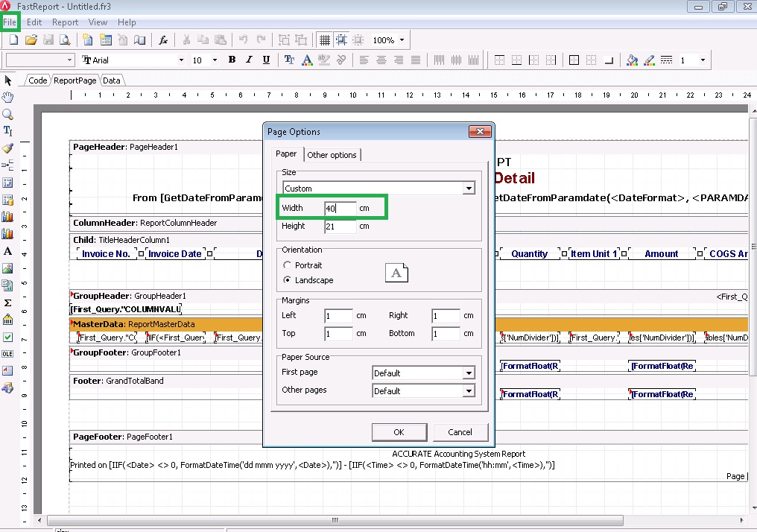Viewport: 757px width, 532px height.
Task: Expand the First page paper source dropdown
Action: [468, 373]
